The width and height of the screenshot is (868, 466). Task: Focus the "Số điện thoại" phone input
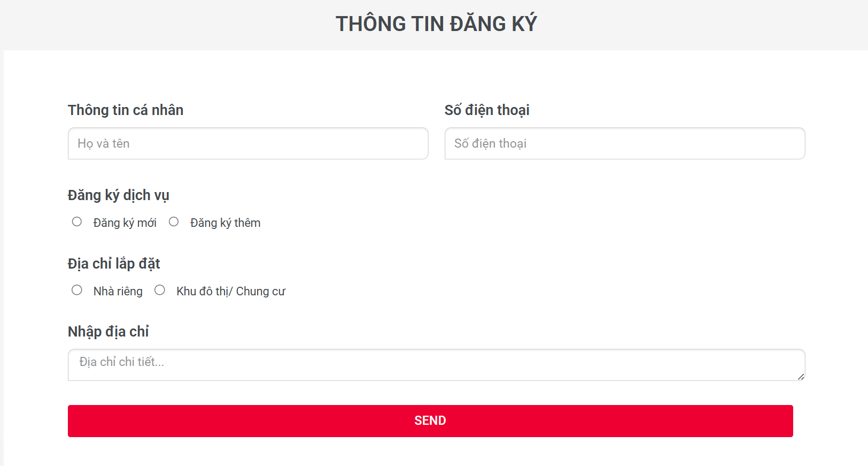(x=624, y=143)
